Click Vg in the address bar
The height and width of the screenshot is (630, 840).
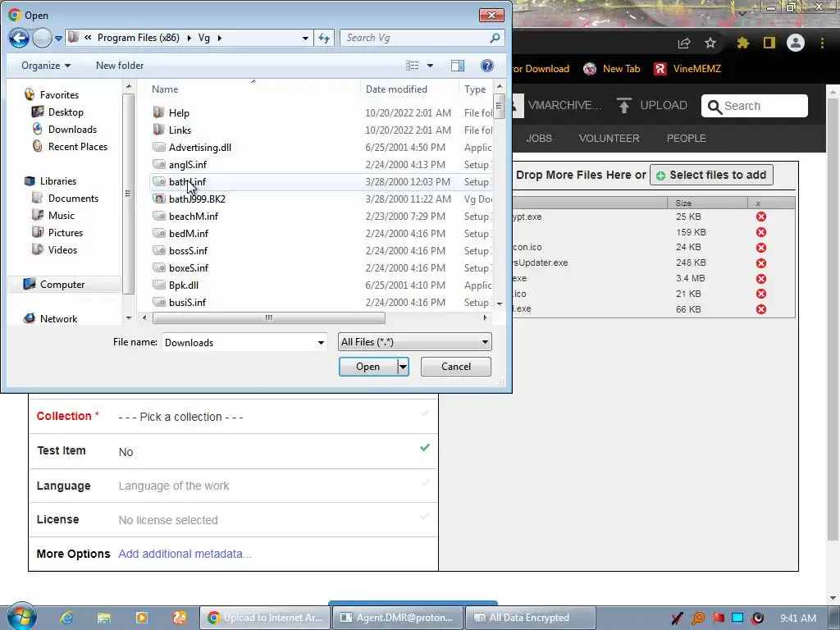tap(204, 38)
